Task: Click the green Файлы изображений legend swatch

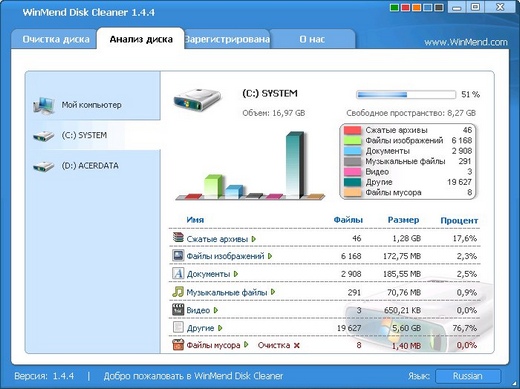Action: pyautogui.click(x=353, y=140)
